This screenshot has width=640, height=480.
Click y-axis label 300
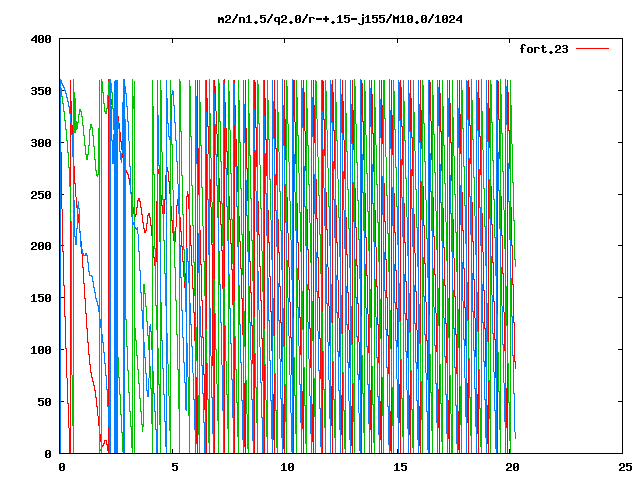coord(41,143)
